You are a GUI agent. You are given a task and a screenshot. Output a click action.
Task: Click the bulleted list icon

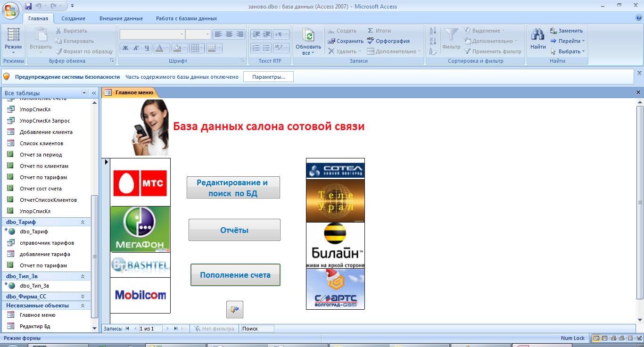coord(266,48)
